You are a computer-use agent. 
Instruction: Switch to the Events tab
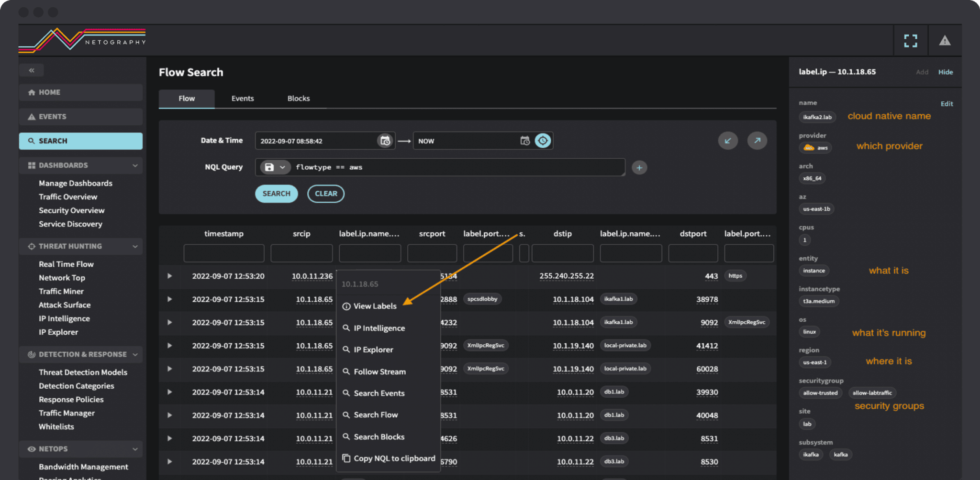click(x=242, y=98)
